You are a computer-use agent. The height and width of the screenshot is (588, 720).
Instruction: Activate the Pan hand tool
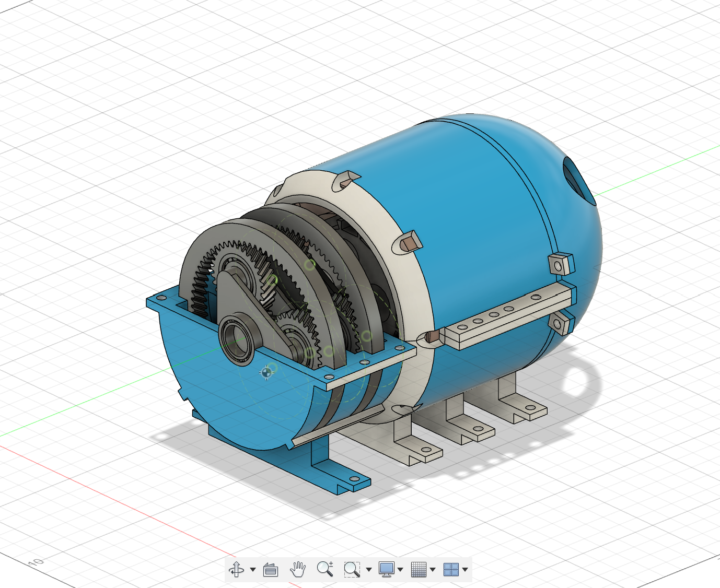pos(298,569)
